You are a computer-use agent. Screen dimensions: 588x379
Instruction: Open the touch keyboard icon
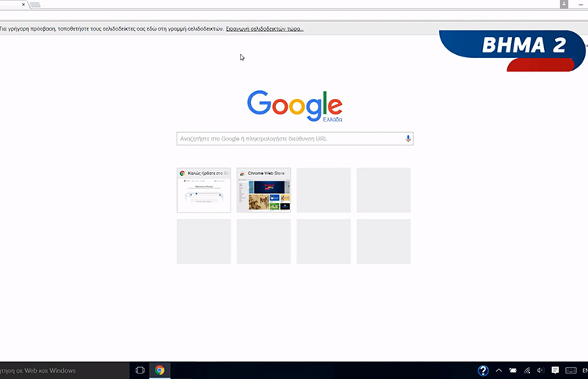pyautogui.click(x=571, y=370)
